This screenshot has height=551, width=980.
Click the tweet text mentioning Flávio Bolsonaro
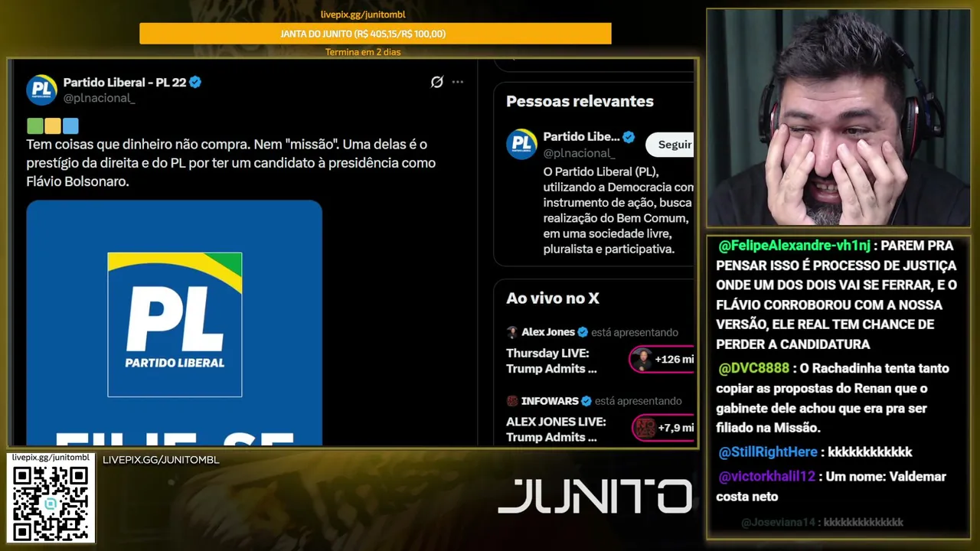click(x=231, y=163)
